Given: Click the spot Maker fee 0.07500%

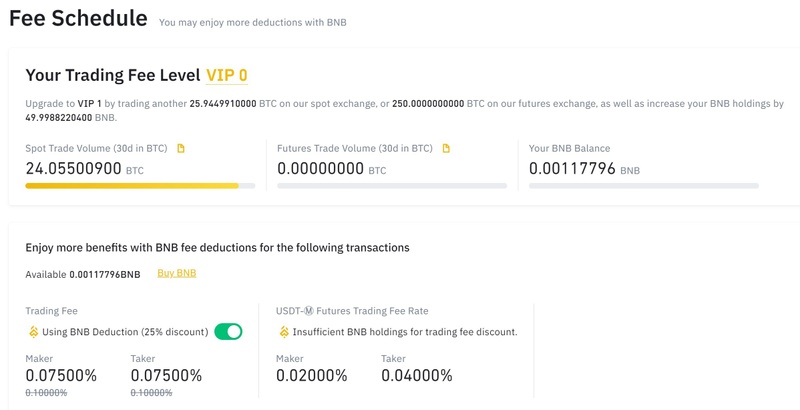Looking at the screenshot, I should pos(61,376).
